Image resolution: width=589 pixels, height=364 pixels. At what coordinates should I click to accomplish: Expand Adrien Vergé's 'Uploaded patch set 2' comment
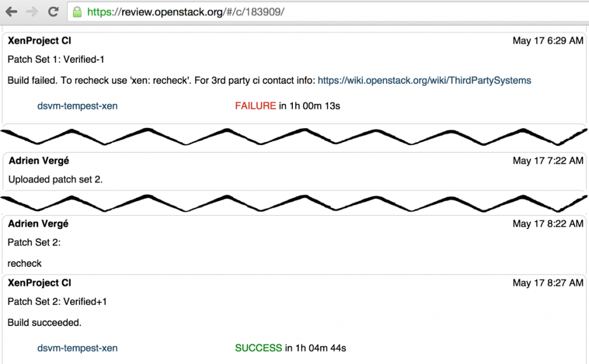pyautogui.click(x=39, y=161)
